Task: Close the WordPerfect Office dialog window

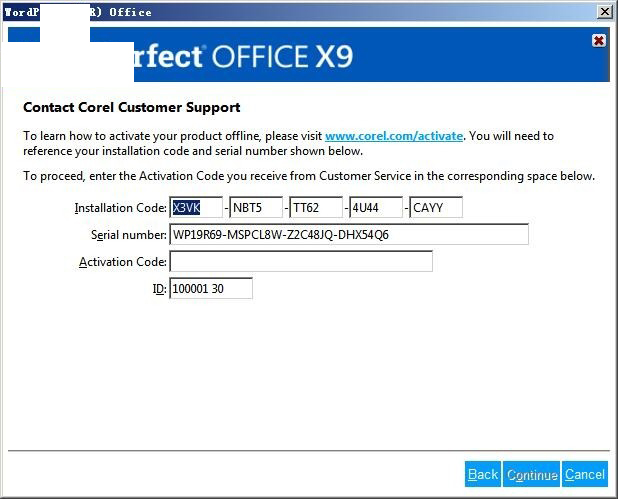Action: tap(605, 12)
